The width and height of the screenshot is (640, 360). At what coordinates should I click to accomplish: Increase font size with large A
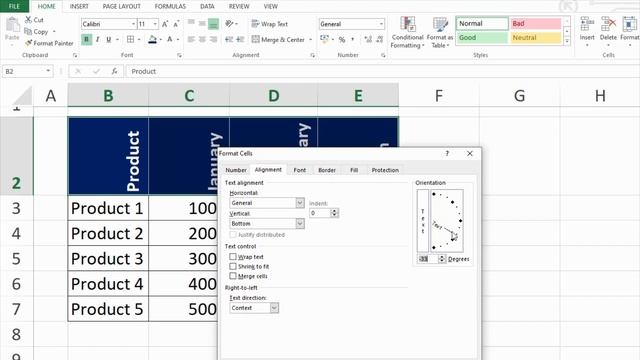pyautogui.click(x=165, y=24)
